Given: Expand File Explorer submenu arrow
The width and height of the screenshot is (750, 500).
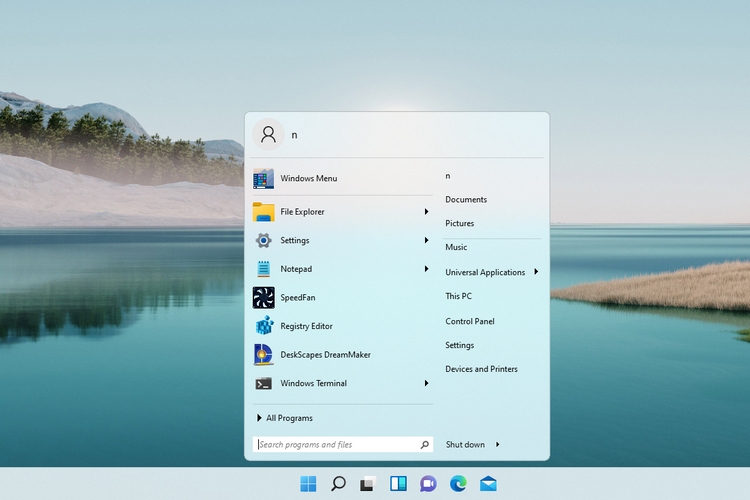Looking at the screenshot, I should tap(426, 211).
